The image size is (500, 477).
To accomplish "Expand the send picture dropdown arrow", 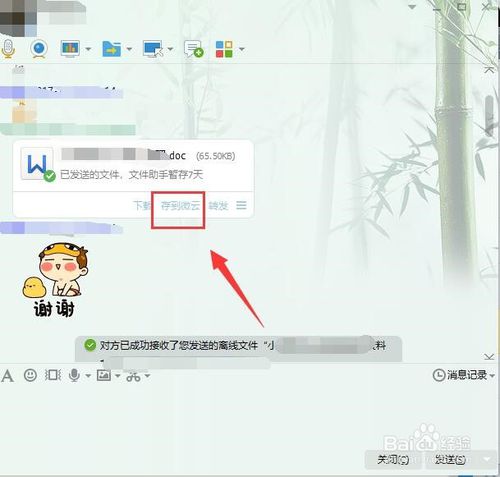I will coord(118,376).
